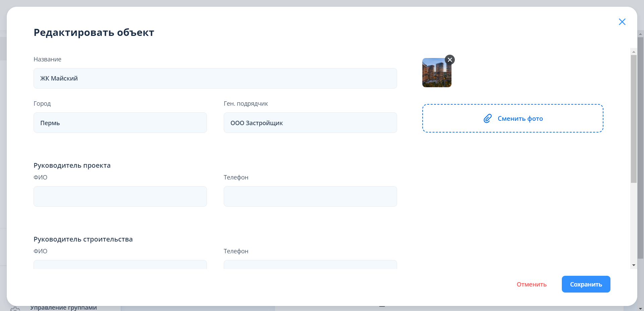Open the building photo thumbnail
Image resolution: width=644 pixels, height=311 pixels.
pyautogui.click(x=436, y=73)
